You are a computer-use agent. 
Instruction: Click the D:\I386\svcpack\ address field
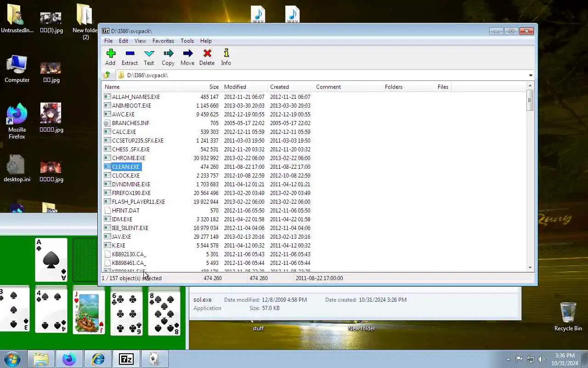pos(322,75)
